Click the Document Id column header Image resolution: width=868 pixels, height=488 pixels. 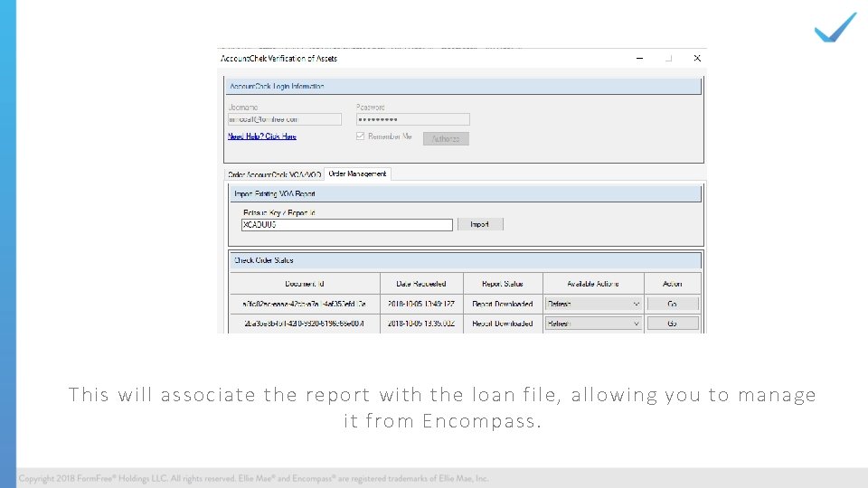pyautogui.click(x=305, y=283)
